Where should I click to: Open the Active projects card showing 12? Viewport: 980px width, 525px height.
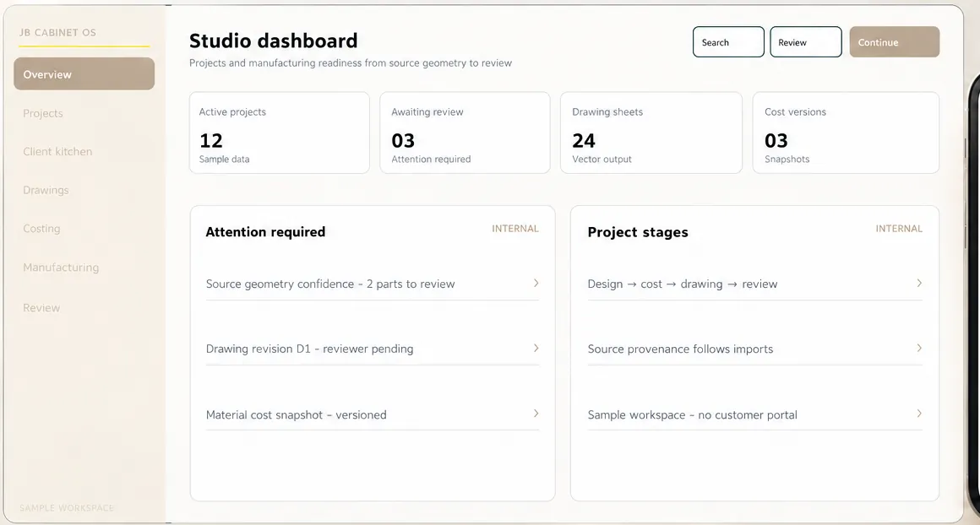(280, 133)
